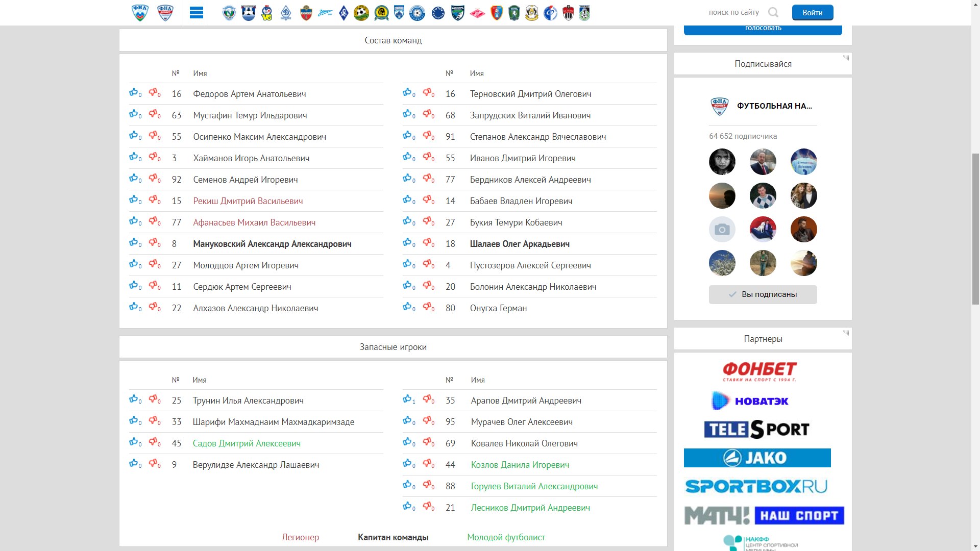Like Федоров Артем Анатольевич with thumbs up

(x=134, y=93)
